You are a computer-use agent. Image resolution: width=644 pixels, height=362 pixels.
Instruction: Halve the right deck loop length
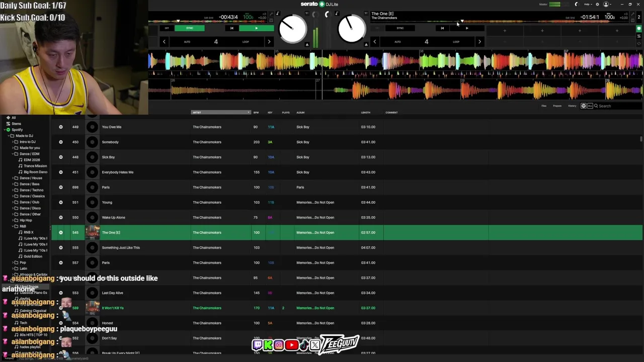click(x=374, y=42)
